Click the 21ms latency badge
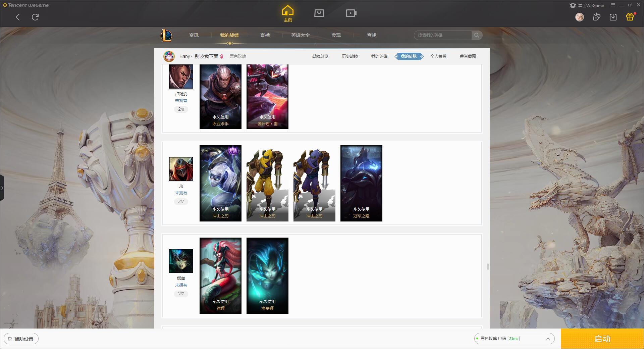The width and height of the screenshot is (644, 349). click(514, 339)
